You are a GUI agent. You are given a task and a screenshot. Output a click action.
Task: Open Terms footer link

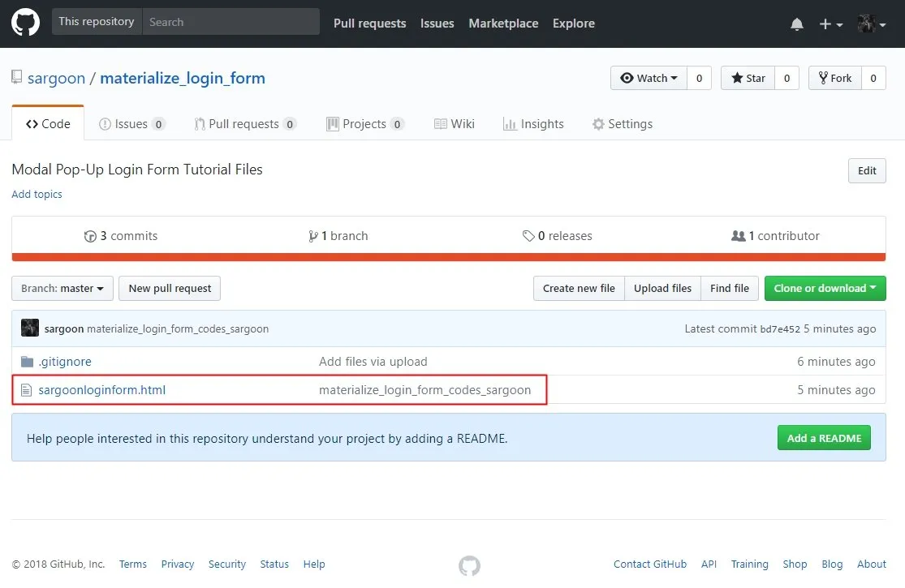point(133,564)
